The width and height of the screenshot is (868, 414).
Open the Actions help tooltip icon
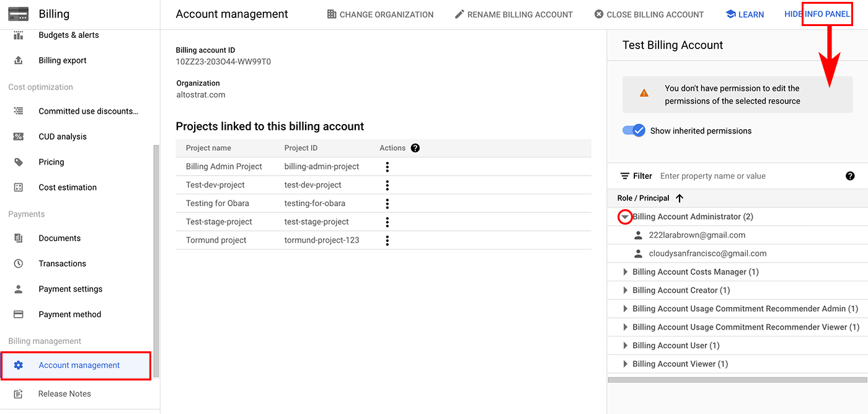(x=415, y=148)
